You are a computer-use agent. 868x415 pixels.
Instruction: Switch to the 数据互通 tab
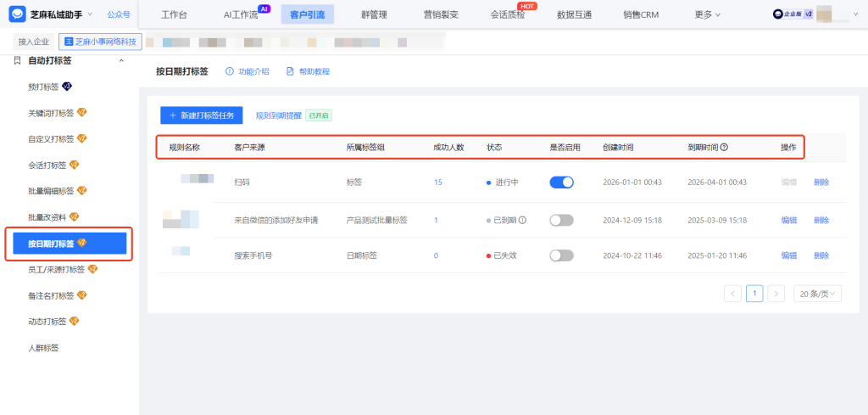tap(575, 15)
